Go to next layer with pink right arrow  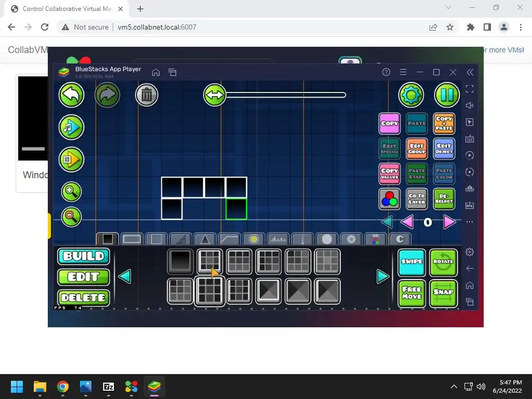[x=449, y=222]
